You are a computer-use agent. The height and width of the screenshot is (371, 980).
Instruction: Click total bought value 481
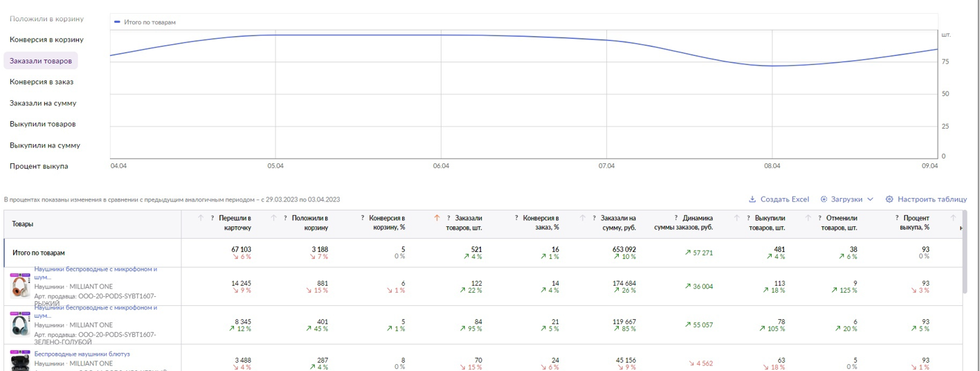779,249
